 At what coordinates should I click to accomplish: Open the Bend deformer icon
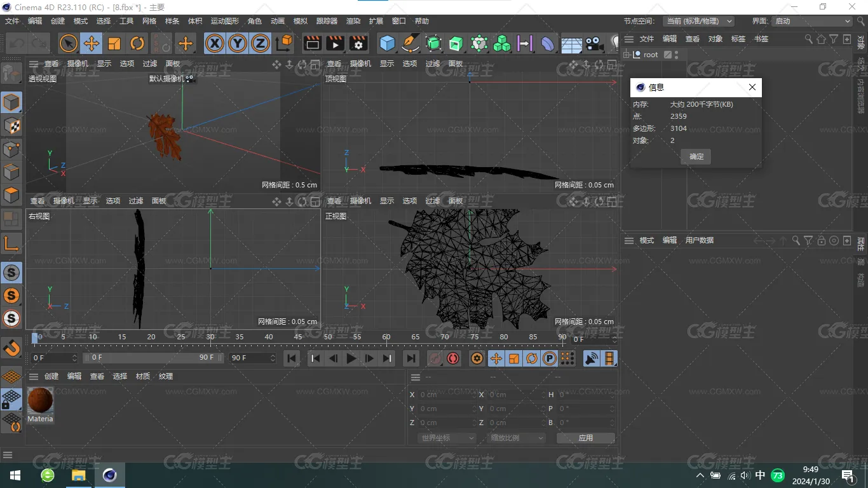548,43
